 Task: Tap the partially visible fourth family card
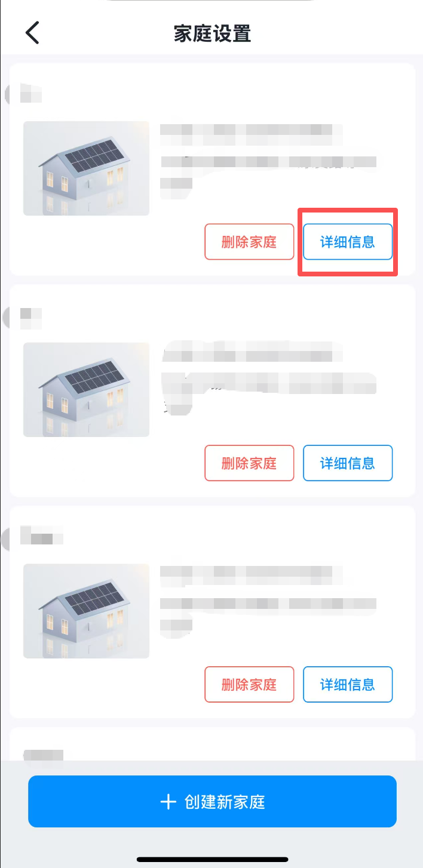click(x=212, y=745)
